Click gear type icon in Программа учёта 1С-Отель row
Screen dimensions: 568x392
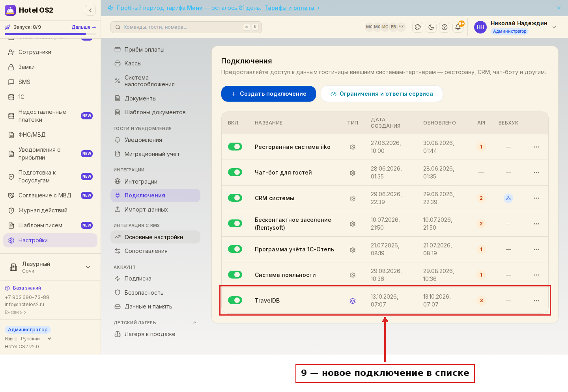tap(353, 249)
